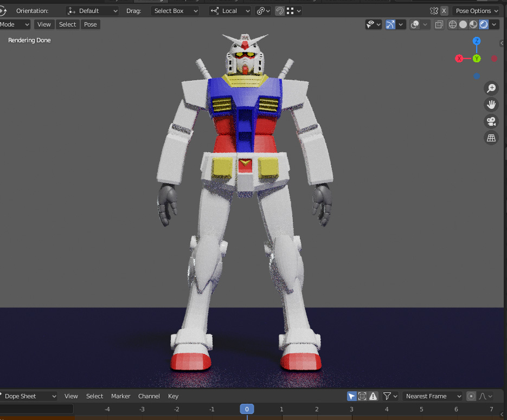Click the green Y axis gizmo

pos(477,59)
